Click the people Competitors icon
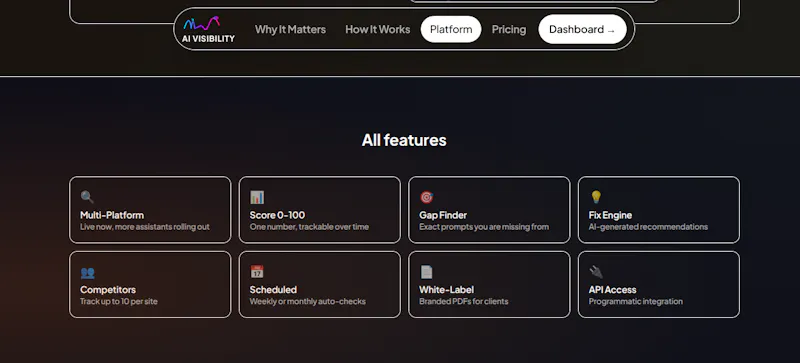 click(87, 272)
